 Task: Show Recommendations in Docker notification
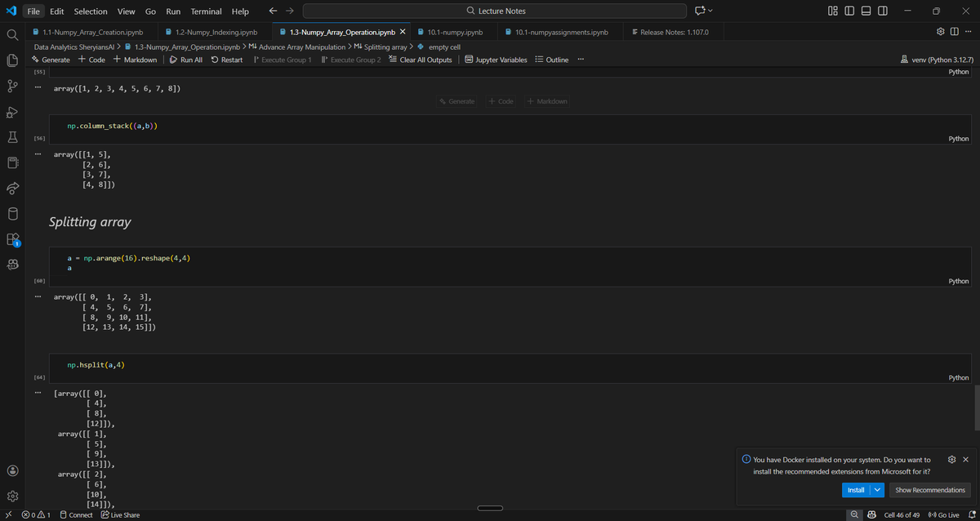click(x=930, y=490)
